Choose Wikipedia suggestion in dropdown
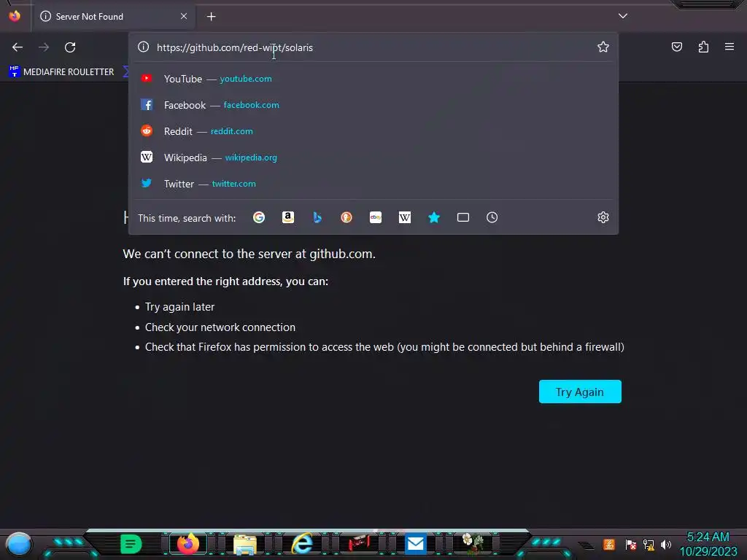The image size is (747, 560). click(x=373, y=157)
